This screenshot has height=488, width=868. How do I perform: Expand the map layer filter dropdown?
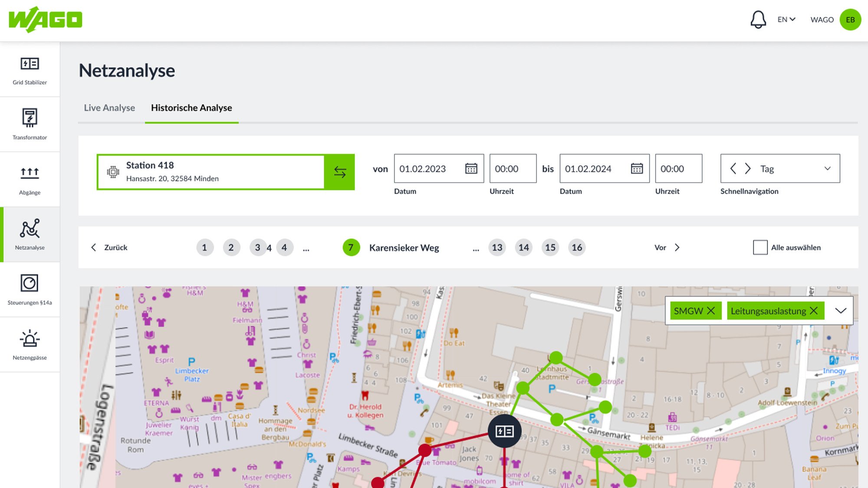(x=841, y=311)
